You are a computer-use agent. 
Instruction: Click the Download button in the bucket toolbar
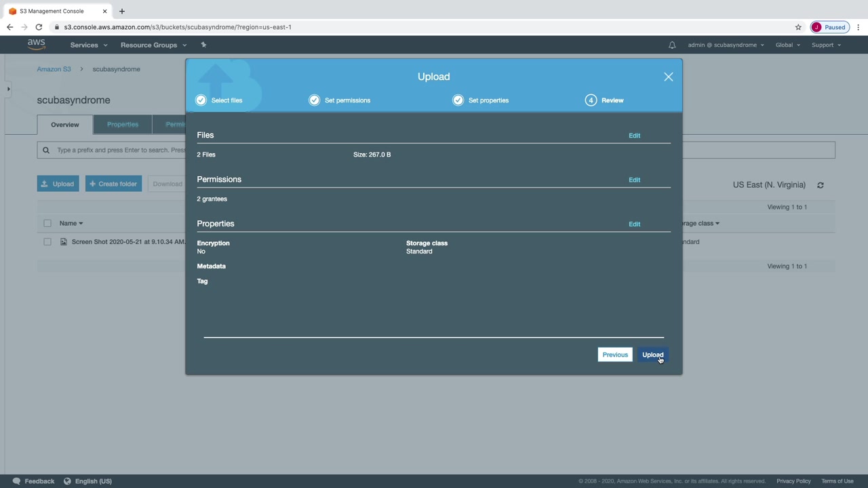[167, 184]
